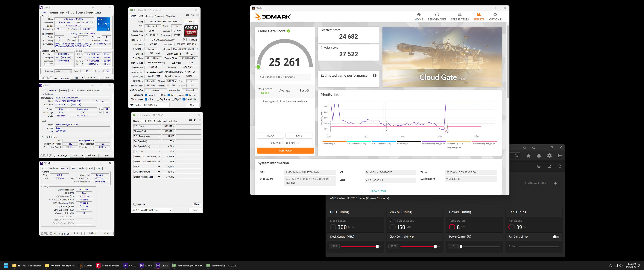Open 3DMark Stress Tests navigation icon
Screen dimensions: 644x270
click(460, 14)
